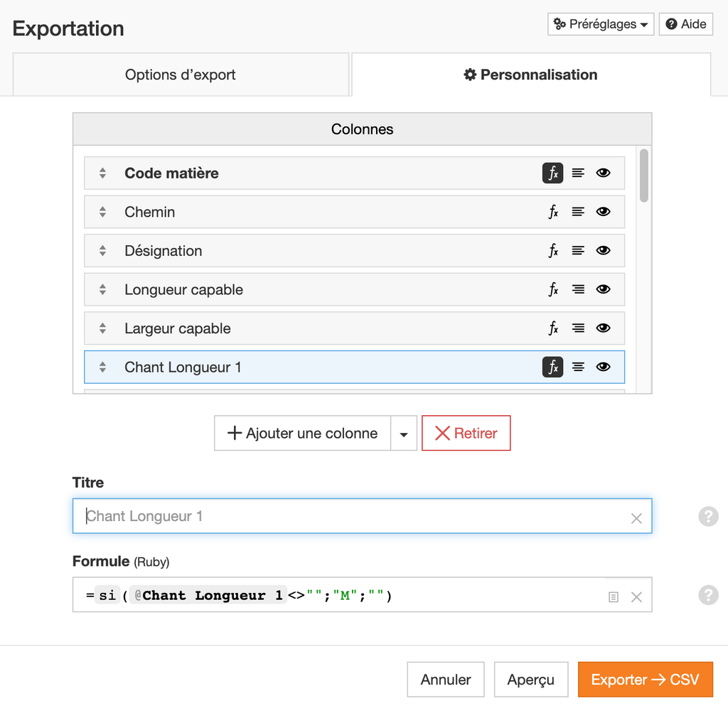Change text alignment icon for Désignation
Viewport: 728px width, 713px height.
tap(578, 251)
